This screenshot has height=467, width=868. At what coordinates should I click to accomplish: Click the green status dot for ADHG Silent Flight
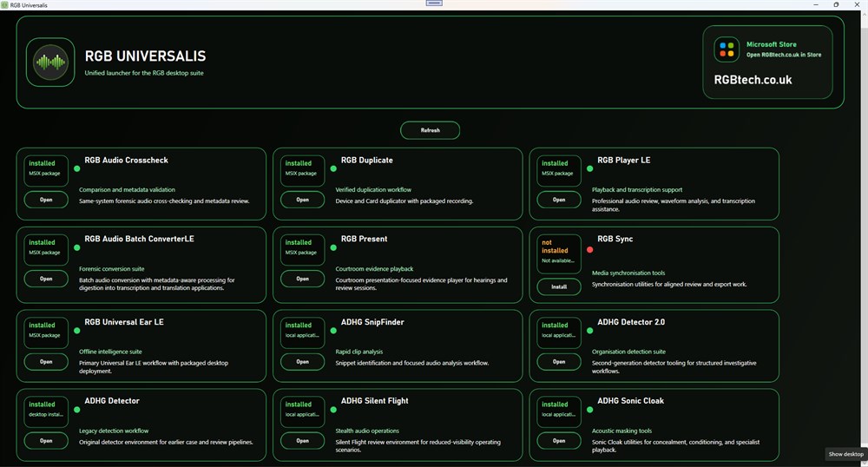coord(333,410)
